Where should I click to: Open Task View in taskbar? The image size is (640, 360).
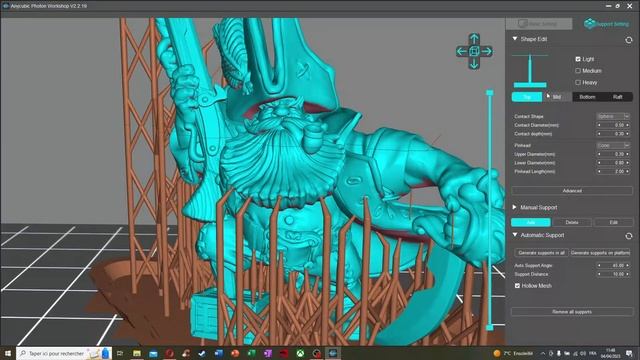pos(120,353)
